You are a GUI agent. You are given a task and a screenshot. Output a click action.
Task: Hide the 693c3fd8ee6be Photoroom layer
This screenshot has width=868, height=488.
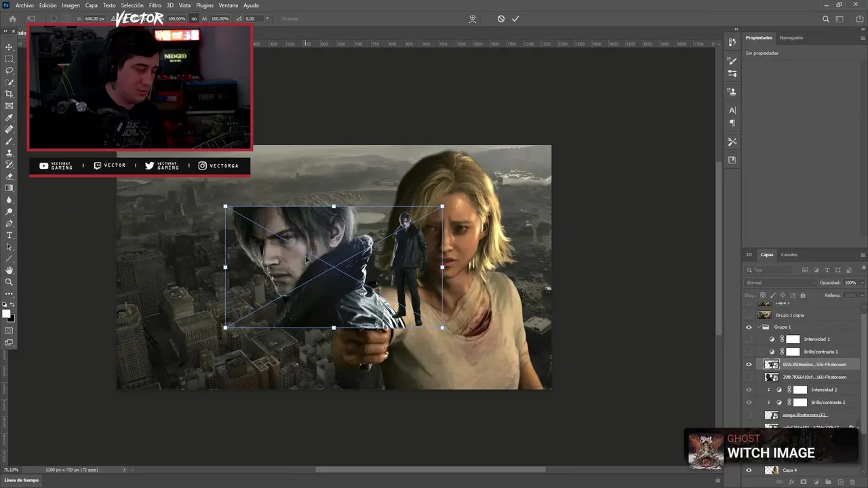coord(749,365)
